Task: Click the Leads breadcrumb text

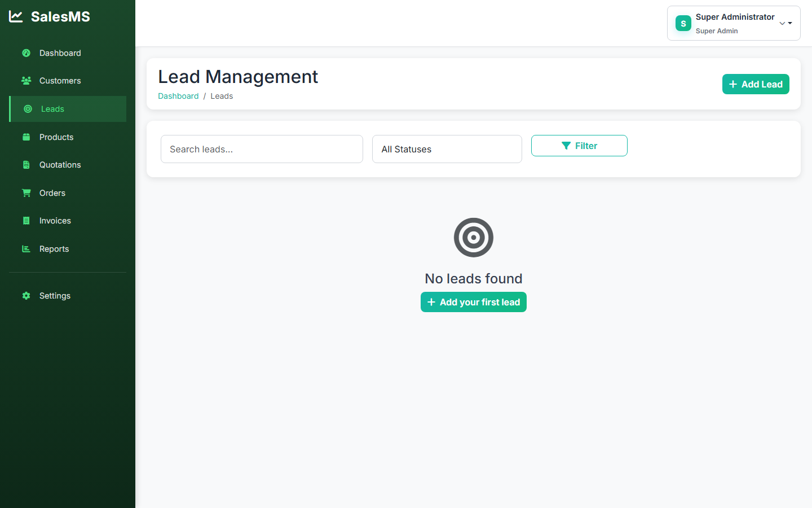Action: pyautogui.click(x=222, y=96)
